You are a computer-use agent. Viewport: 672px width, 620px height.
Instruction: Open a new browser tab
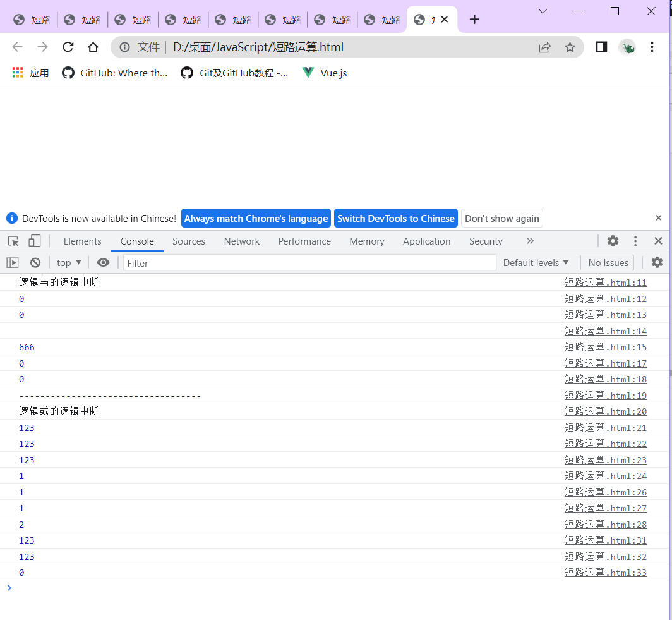pyautogui.click(x=474, y=20)
